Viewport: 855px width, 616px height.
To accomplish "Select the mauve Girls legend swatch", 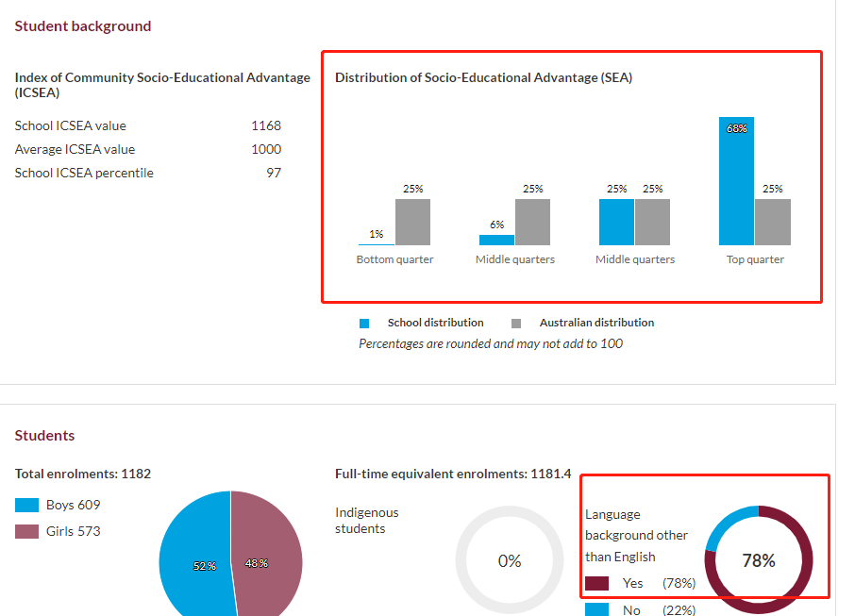I will point(26,532).
